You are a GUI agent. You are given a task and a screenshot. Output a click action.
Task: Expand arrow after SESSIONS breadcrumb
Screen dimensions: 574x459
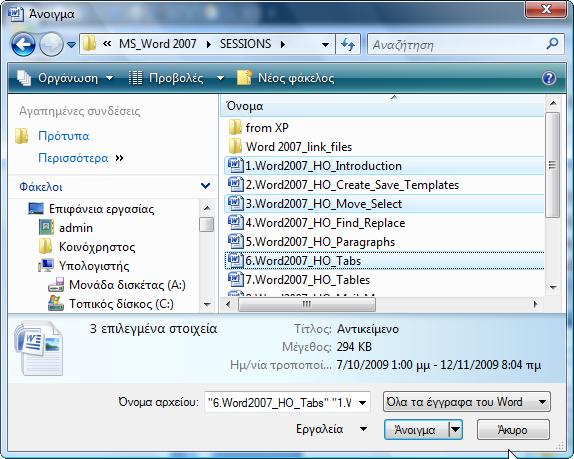click(283, 45)
